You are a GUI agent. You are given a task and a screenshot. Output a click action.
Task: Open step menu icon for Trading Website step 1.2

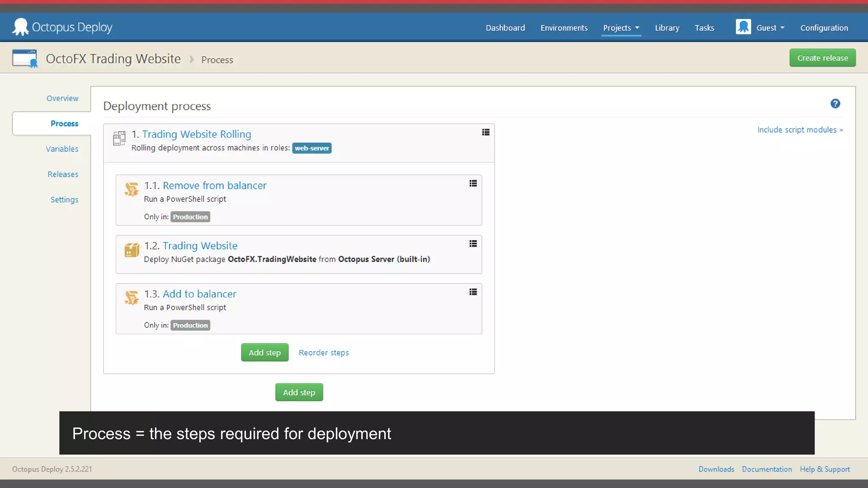click(473, 244)
